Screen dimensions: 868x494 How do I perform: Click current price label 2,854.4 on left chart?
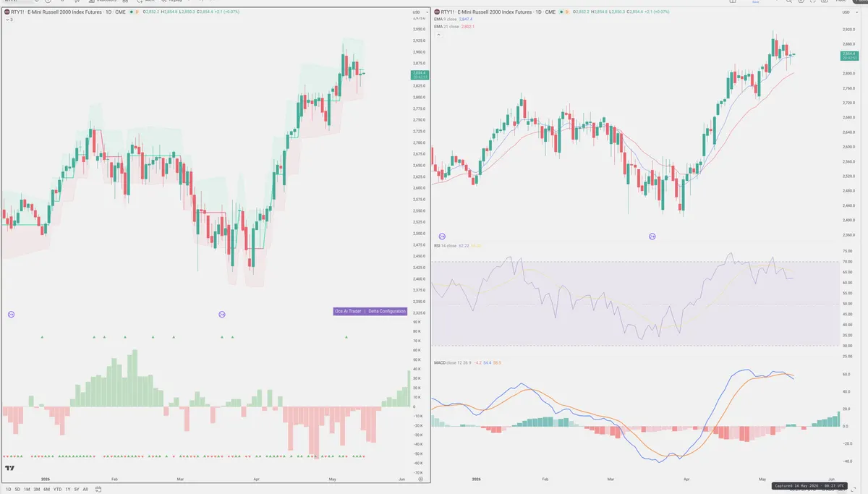(x=420, y=74)
